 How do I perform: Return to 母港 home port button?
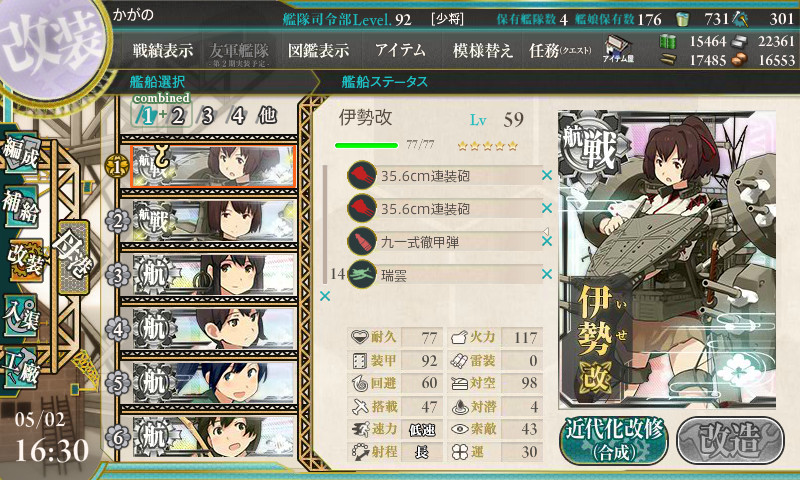[x=73, y=257]
